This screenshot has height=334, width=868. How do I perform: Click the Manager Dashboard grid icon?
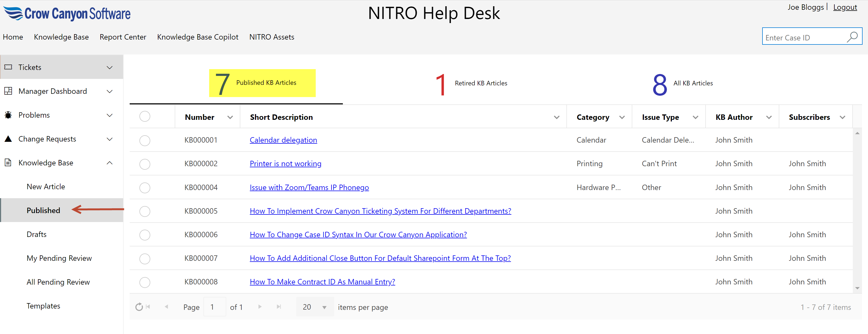click(8, 91)
